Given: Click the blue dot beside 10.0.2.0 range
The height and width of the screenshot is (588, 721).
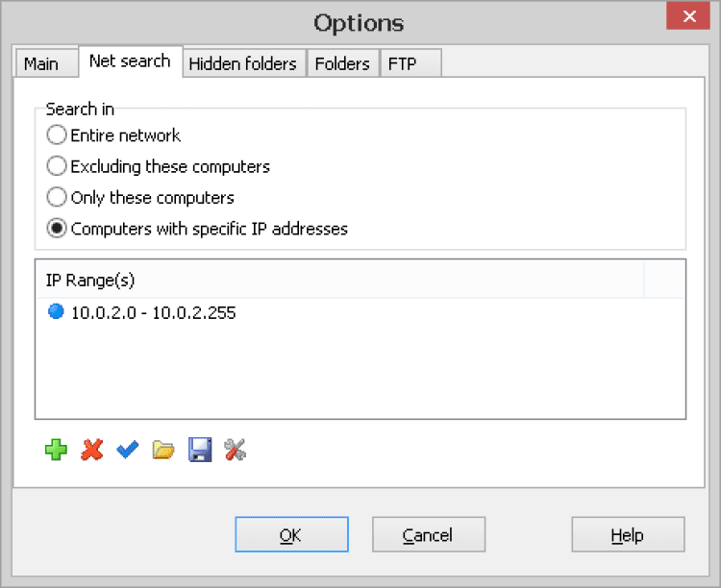Looking at the screenshot, I should click(x=56, y=312).
